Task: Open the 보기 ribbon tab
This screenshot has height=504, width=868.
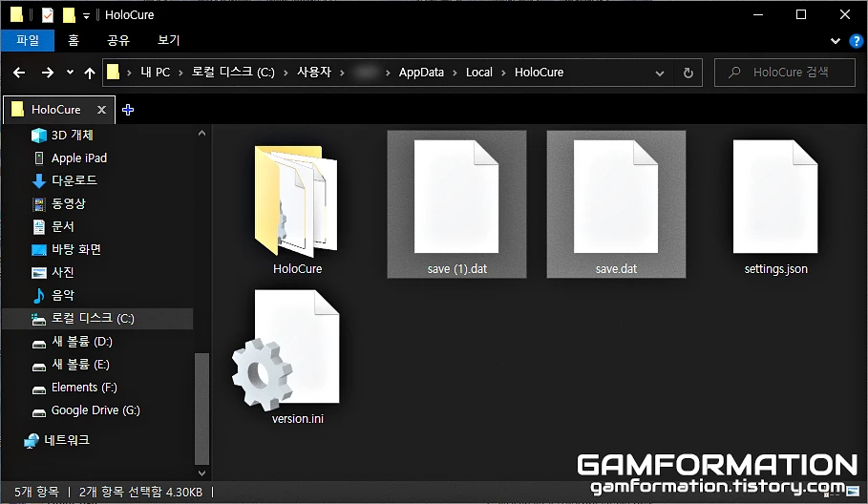Action: (168, 40)
